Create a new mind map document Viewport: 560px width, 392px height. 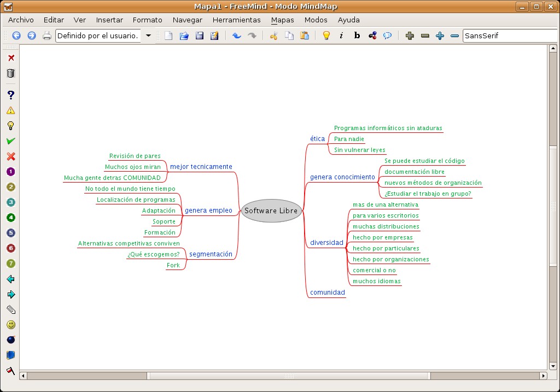[168, 36]
